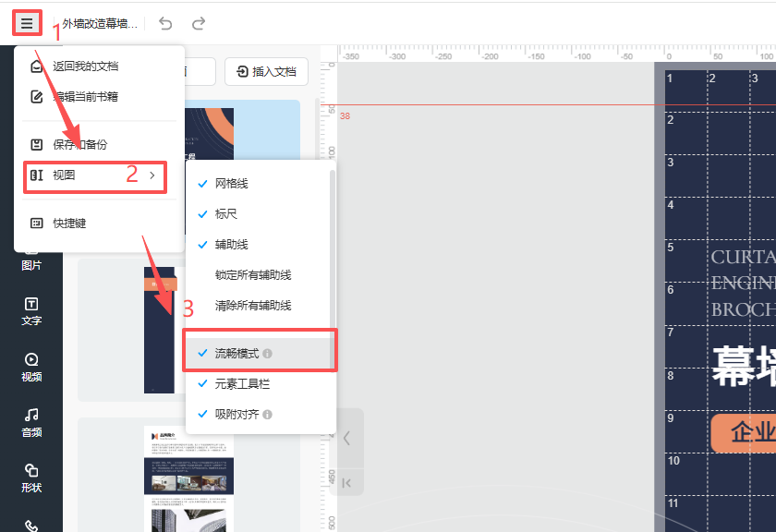Click the hamburger menu icon

pyautogui.click(x=28, y=23)
